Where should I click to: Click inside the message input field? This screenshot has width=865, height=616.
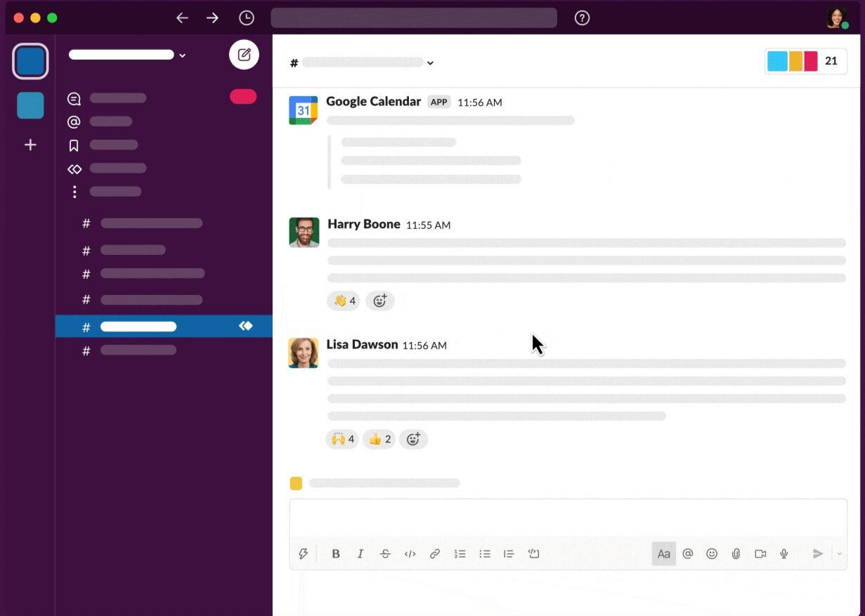pyautogui.click(x=568, y=518)
